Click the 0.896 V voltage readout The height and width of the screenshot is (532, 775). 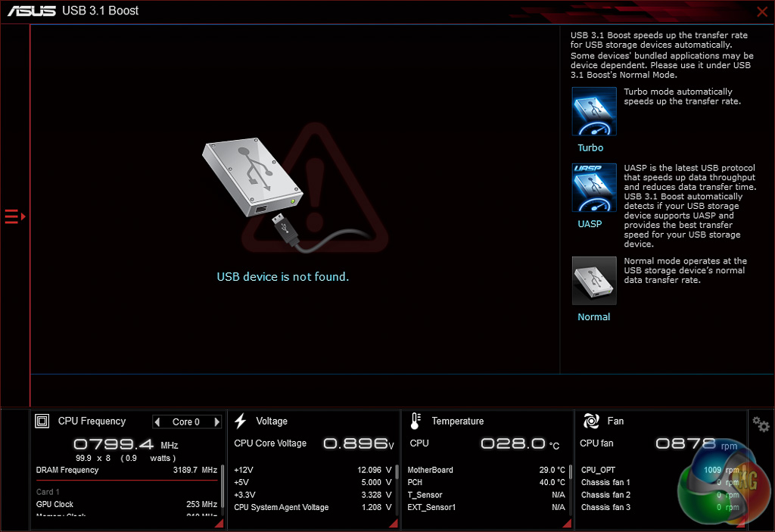[358, 443]
